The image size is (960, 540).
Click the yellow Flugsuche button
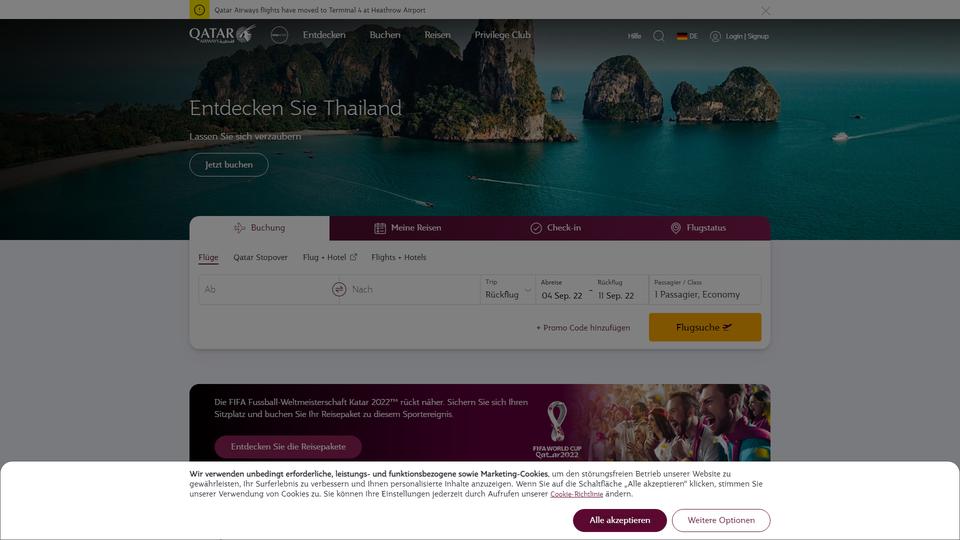point(705,327)
